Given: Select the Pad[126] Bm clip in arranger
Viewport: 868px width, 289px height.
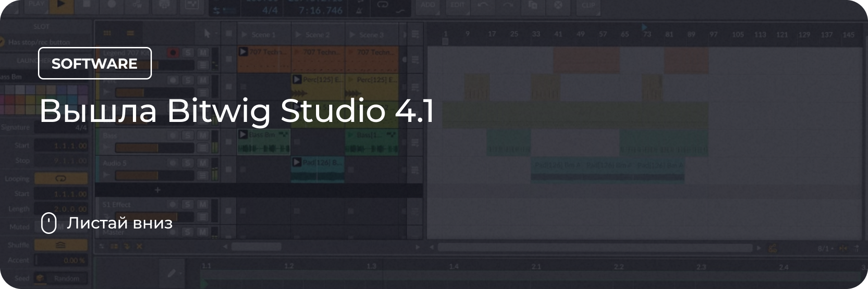Looking at the screenshot, I should [x=607, y=169].
